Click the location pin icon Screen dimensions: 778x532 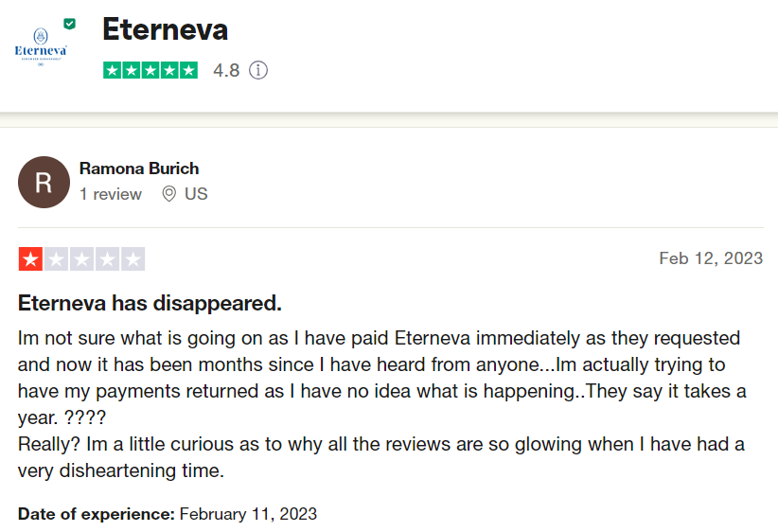tap(169, 194)
